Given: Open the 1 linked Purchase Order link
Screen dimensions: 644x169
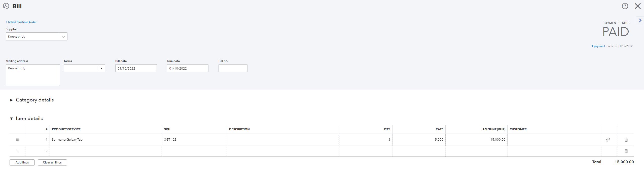Looking at the screenshot, I should (x=21, y=22).
